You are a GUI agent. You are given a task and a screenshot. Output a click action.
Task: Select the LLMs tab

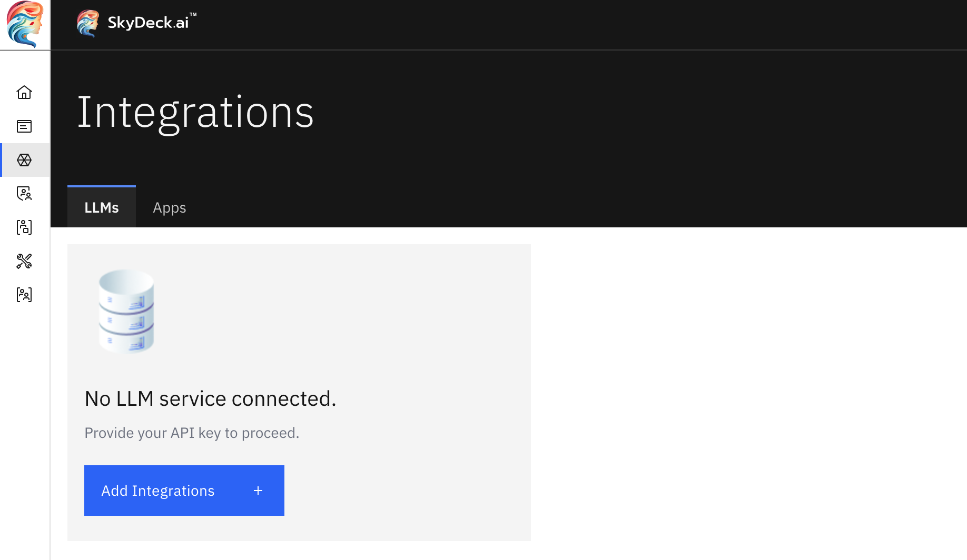coord(101,207)
